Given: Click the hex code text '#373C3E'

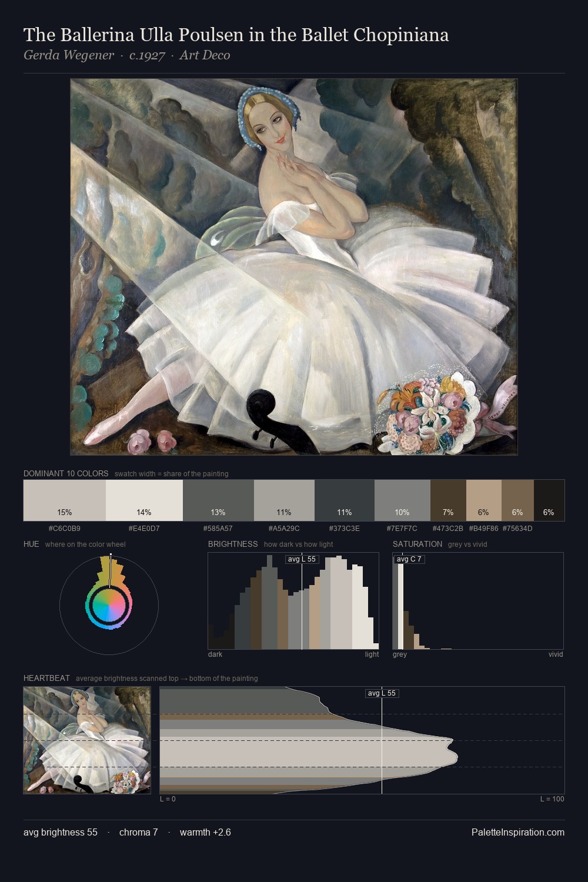Looking at the screenshot, I should (x=345, y=528).
